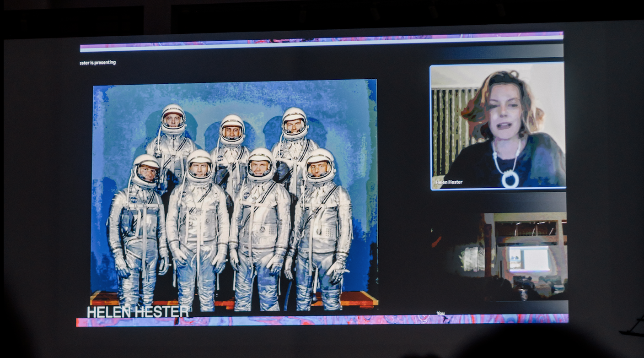Click the bright projector screen inside self-view
The height and width of the screenshot is (358, 644).
coord(529,259)
